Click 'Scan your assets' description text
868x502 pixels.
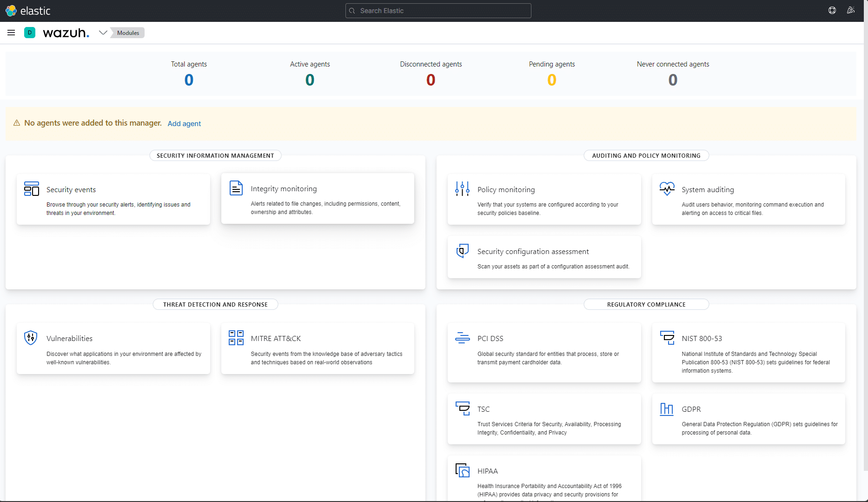click(553, 267)
